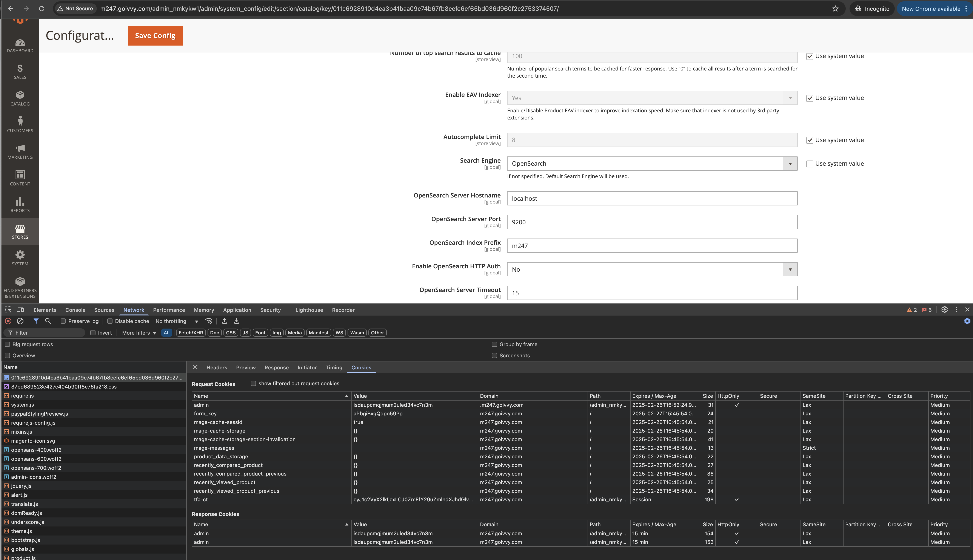973x560 pixels.
Task: Open the Reports sidebar icon
Action: pyautogui.click(x=20, y=202)
